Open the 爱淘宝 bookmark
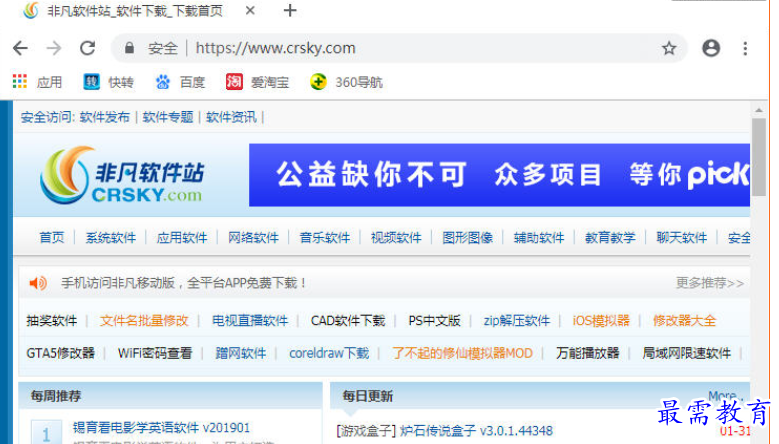This screenshot has height=444, width=779. pos(257,82)
